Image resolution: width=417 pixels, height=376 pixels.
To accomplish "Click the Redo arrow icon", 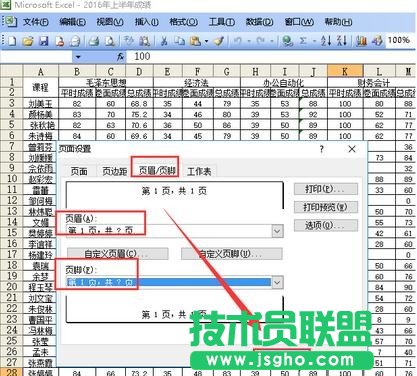I will (x=261, y=41).
